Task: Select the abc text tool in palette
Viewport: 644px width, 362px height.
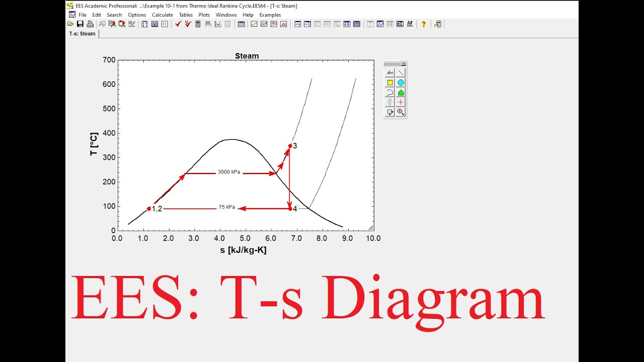Action: pos(390,73)
